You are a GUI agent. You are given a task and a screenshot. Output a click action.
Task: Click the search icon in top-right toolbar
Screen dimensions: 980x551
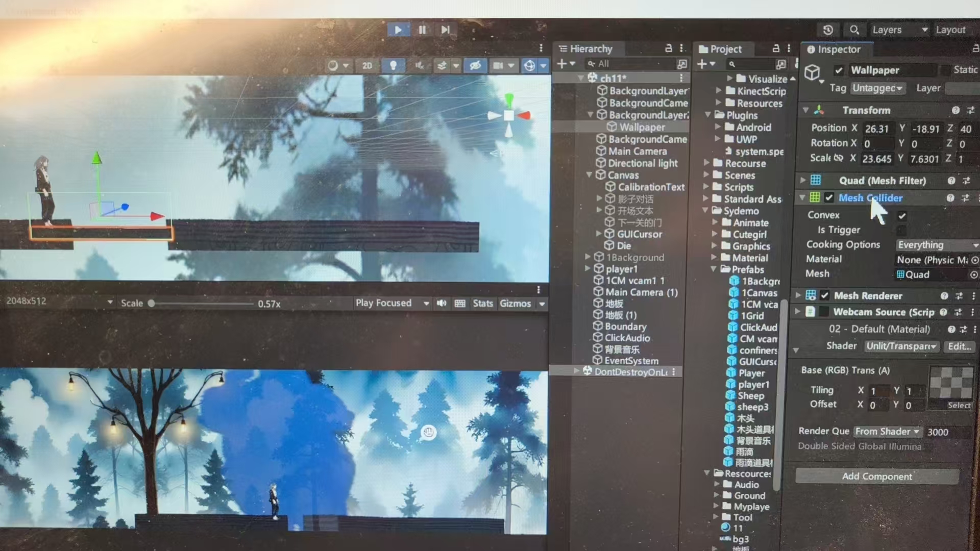pyautogui.click(x=854, y=30)
